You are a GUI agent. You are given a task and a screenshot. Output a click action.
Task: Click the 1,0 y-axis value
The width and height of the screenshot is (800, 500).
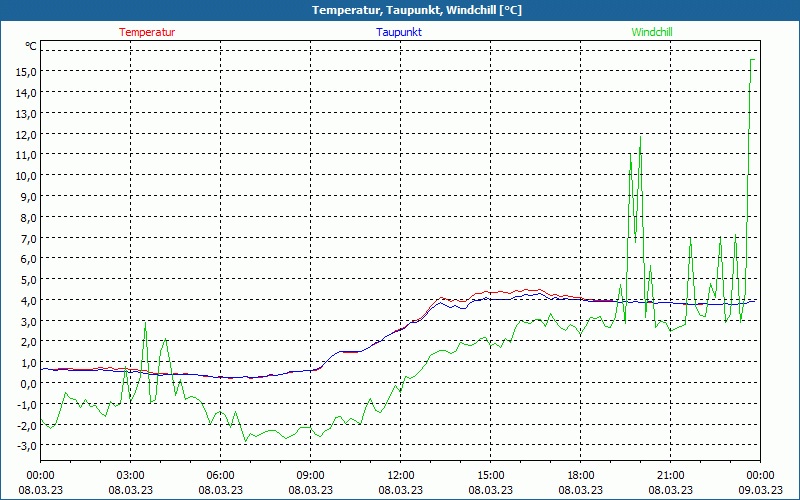[28, 363]
